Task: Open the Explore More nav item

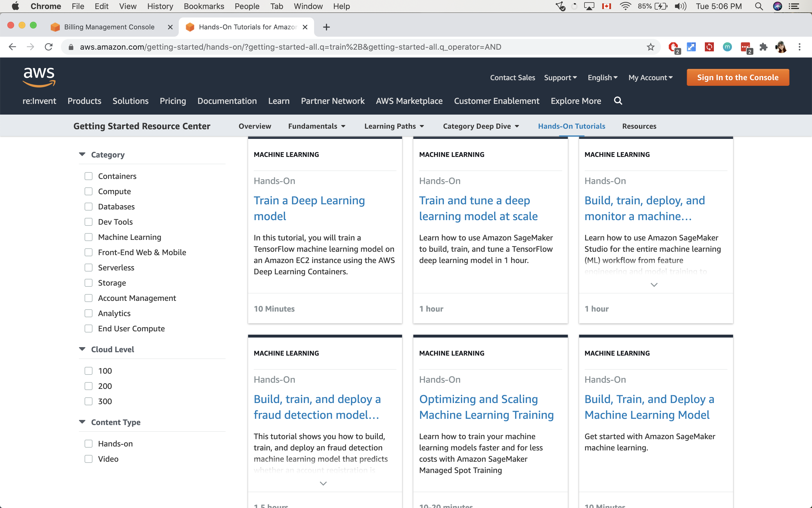Action: [x=576, y=101]
